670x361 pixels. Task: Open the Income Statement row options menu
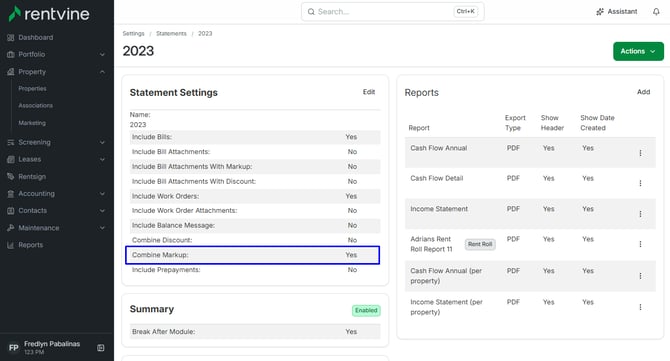640,214
